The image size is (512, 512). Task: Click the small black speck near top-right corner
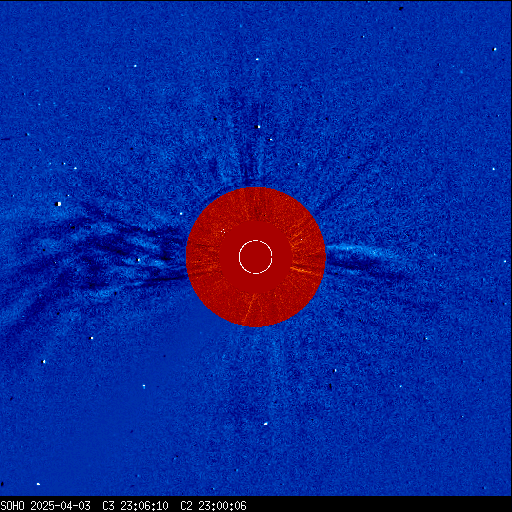click(x=401, y=8)
